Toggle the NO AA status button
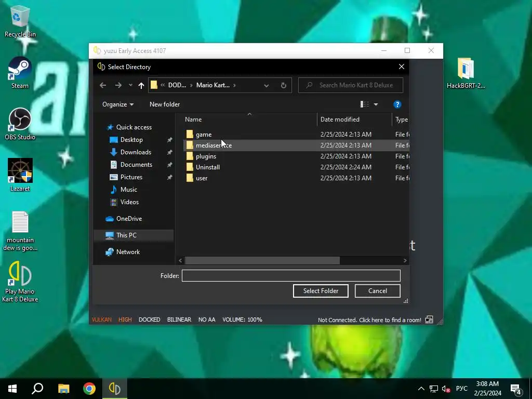The height and width of the screenshot is (399, 532). click(x=207, y=320)
